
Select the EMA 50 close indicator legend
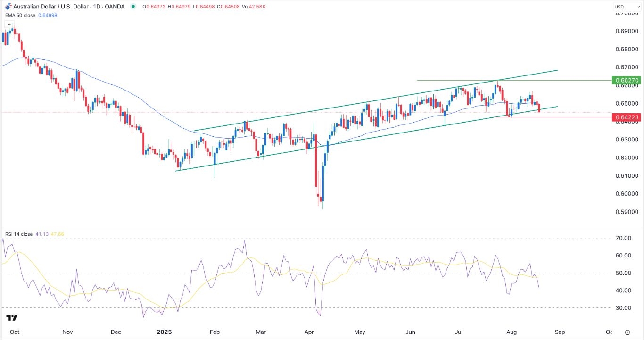point(19,15)
